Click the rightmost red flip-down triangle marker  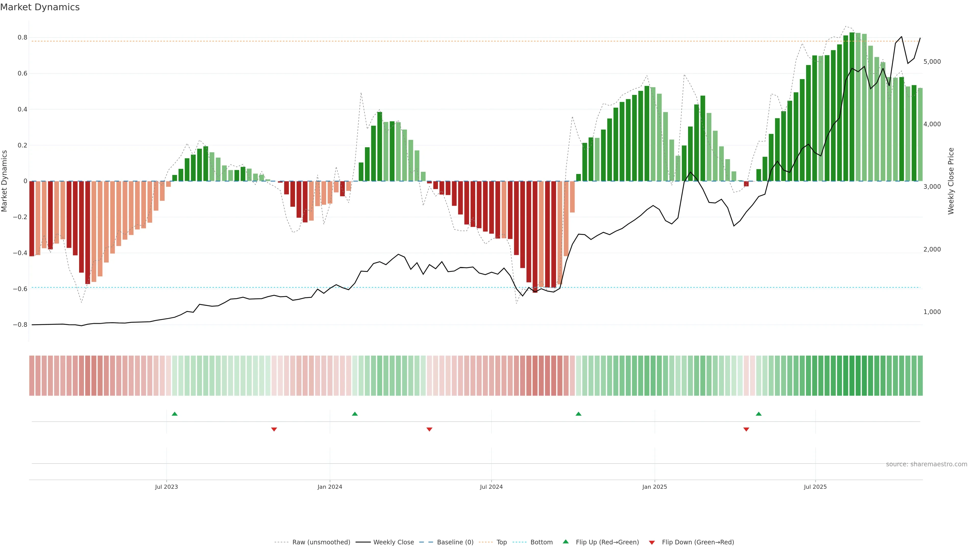click(746, 429)
